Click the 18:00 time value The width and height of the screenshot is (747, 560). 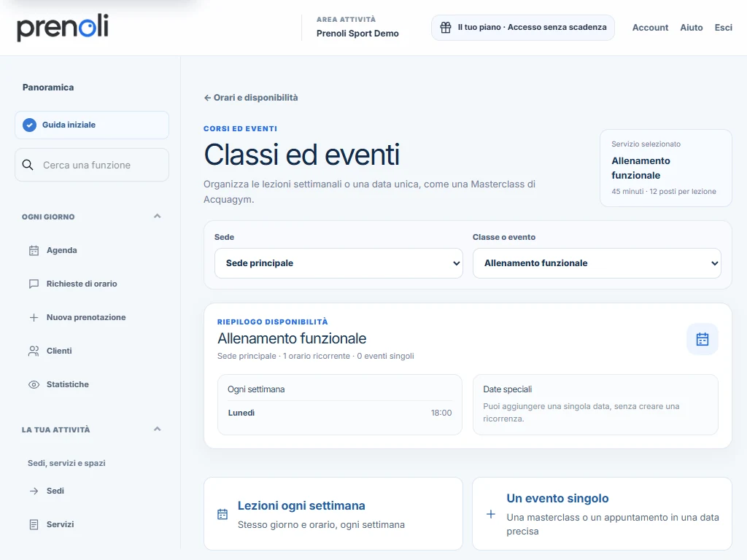(x=441, y=413)
